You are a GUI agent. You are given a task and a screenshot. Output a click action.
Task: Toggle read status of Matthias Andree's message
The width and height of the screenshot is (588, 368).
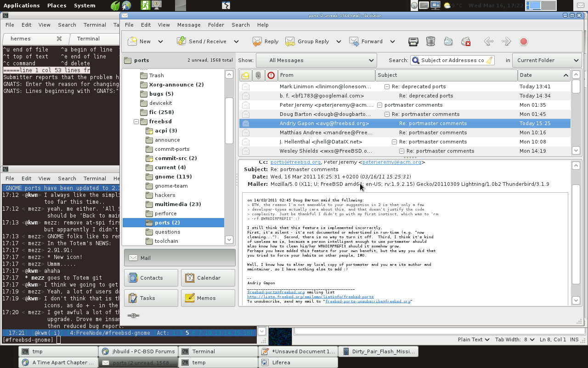tap(246, 132)
